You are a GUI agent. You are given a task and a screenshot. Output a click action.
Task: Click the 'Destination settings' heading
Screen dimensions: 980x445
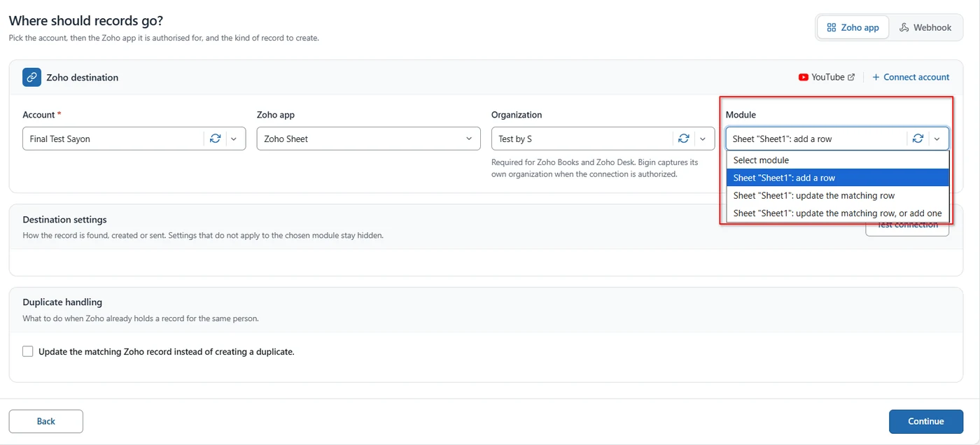[x=64, y=220]
